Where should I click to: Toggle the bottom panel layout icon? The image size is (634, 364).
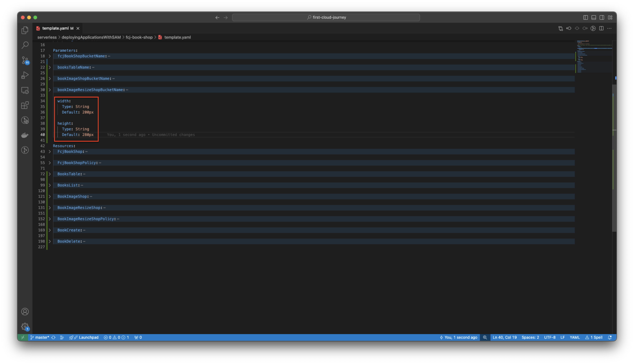594,17
